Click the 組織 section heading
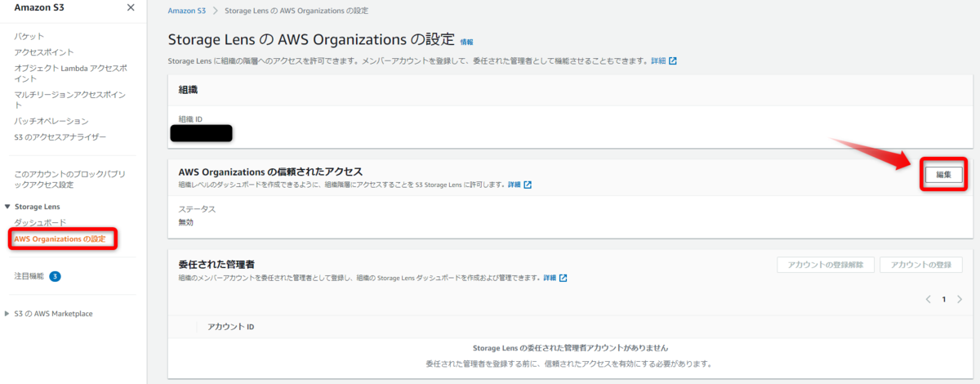 pos(188,89)
